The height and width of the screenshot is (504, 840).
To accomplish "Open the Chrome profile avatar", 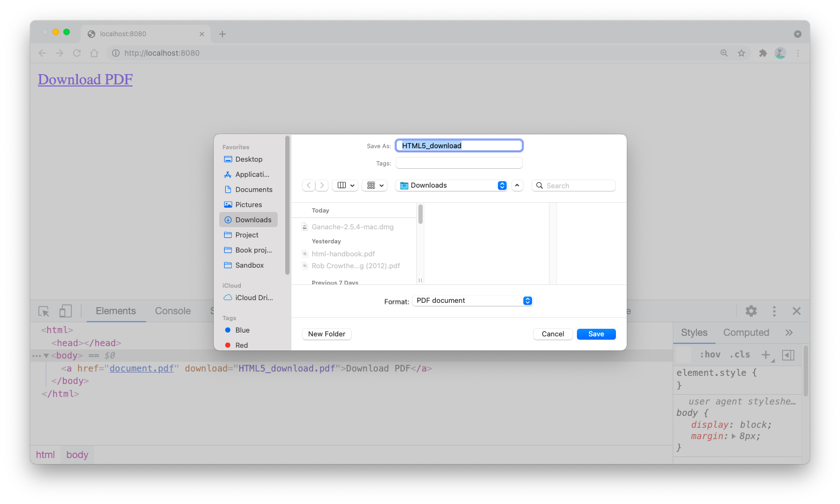I will (x=780, y=53).
